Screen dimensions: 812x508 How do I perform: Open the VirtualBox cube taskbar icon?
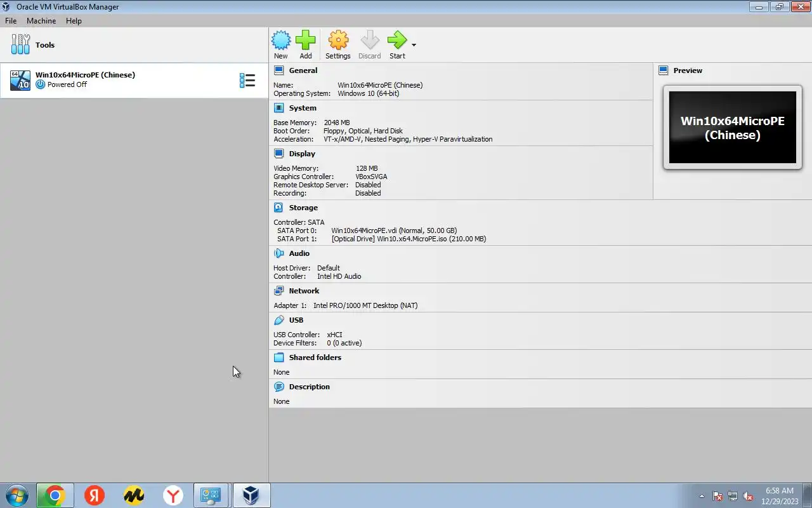pyautogui.click(x=251, y=495)
